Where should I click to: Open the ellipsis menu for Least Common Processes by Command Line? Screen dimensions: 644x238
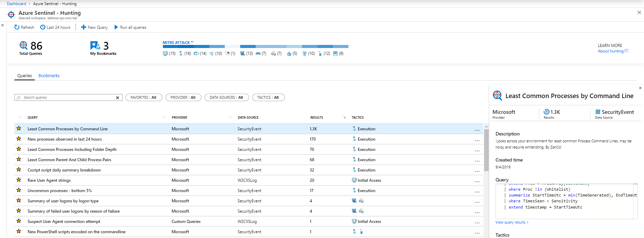(x=477, y=130)
